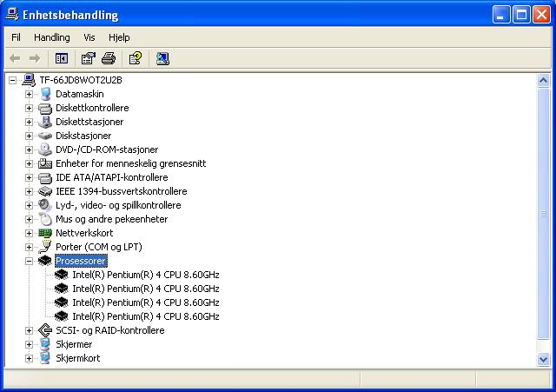
Task: Click the Prosessorer chip icon
Action: pyautogui.click(x=45, y=261)
